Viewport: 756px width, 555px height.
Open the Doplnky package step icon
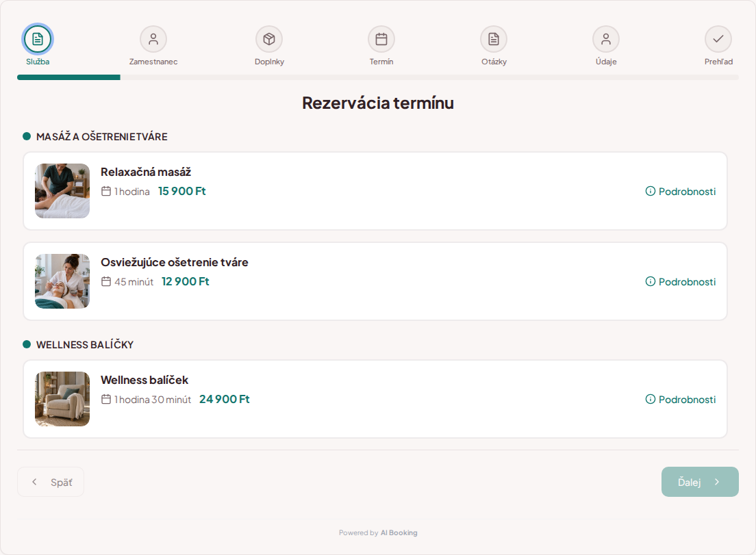[269, 39]
